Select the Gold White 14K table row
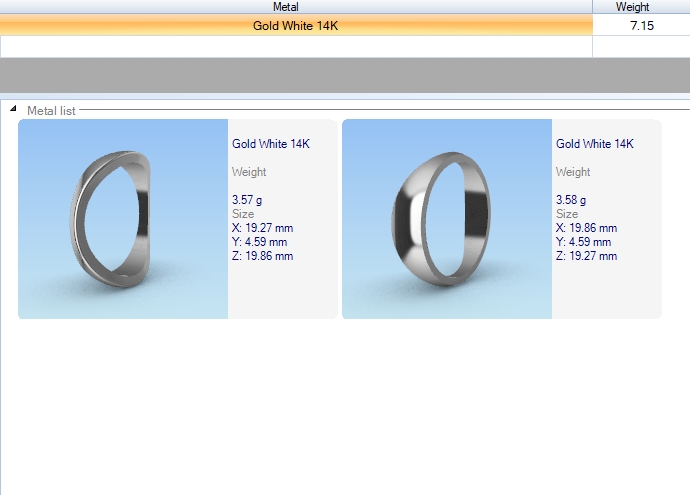Screen dimensions: 690x495 (296, 25)
